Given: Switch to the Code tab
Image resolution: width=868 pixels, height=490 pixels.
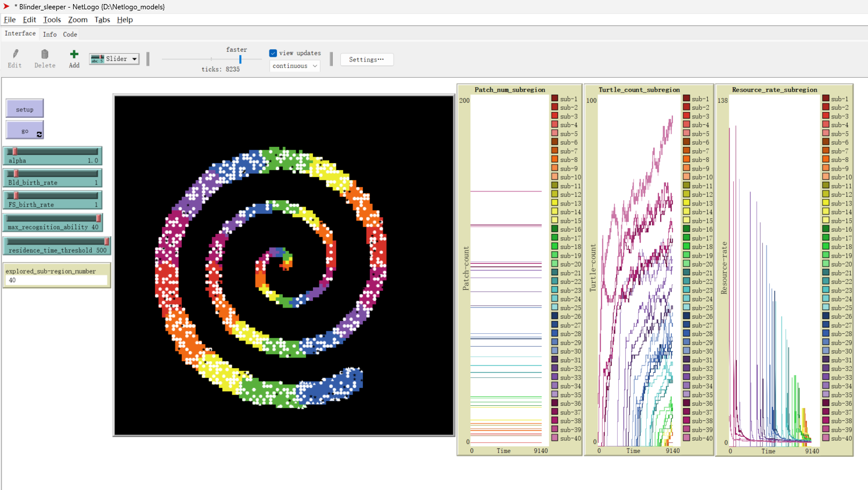Looking at the screenshot, I should tap(70, 34).
